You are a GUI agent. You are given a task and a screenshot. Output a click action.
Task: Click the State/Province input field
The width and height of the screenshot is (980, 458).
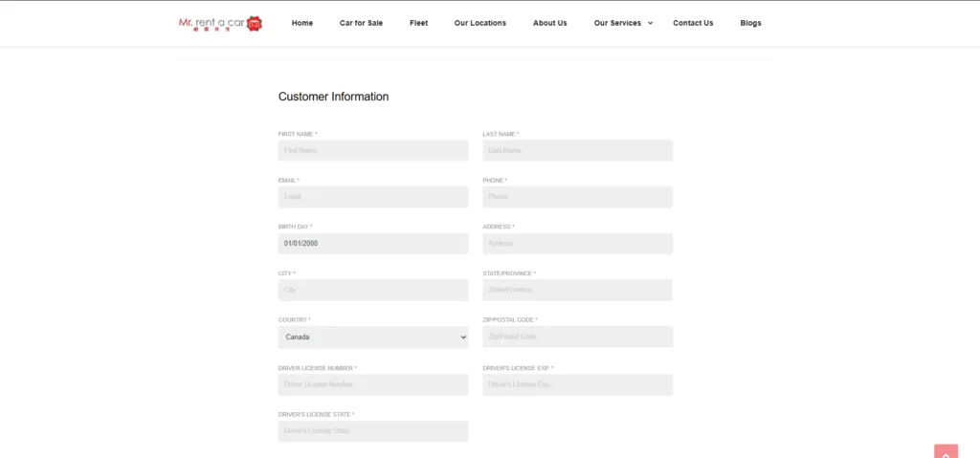577,290
